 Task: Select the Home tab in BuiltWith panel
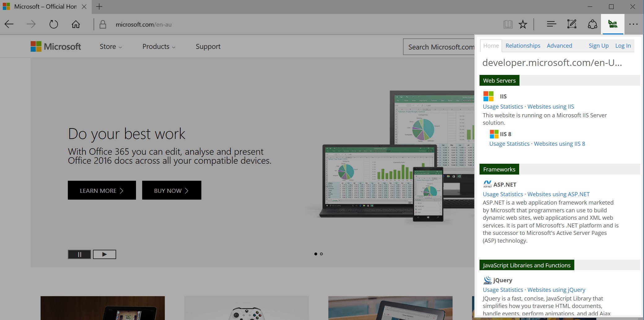[491, 46]
